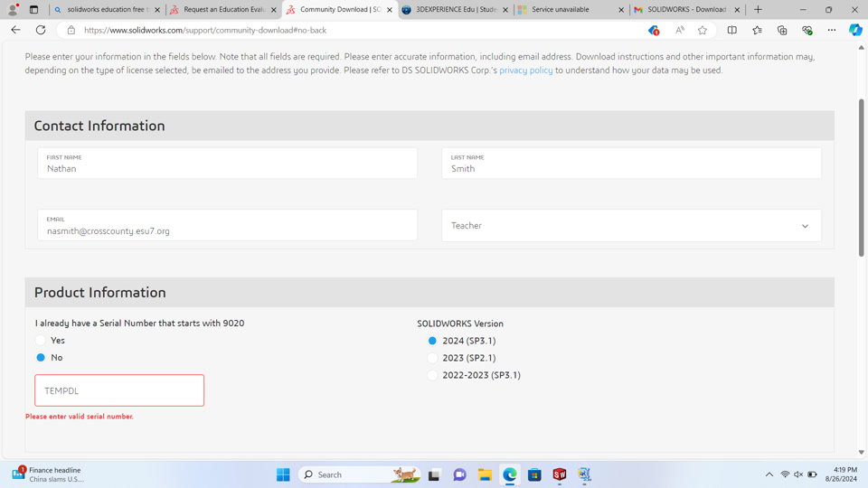Open the Wi-Fi network tray icon
868x488 pixels.
(x=785, y=474)
